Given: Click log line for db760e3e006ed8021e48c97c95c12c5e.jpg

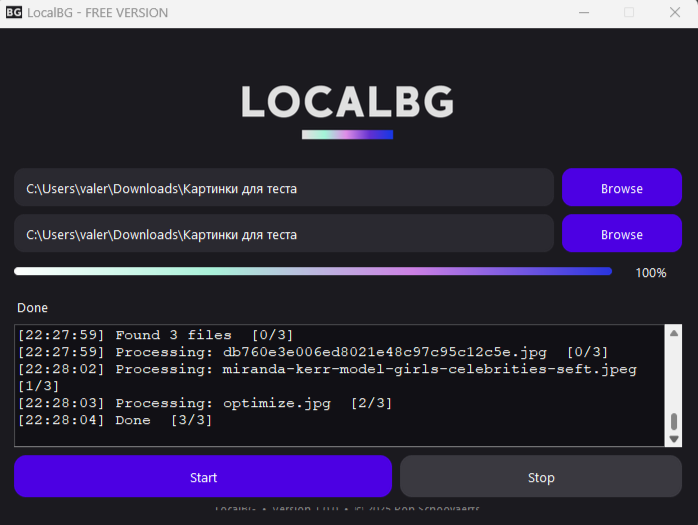Looking at the screenshot, I should (313, 352).
